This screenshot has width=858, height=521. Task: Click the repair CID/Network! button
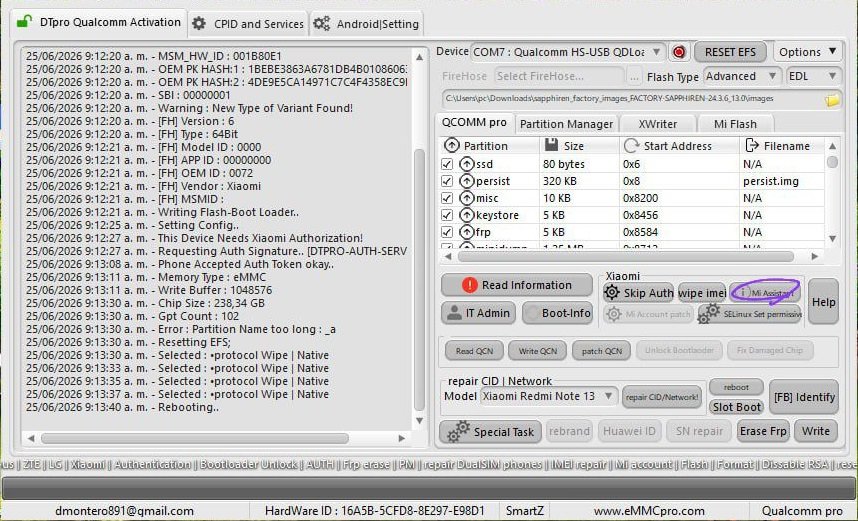click(662, 397)
